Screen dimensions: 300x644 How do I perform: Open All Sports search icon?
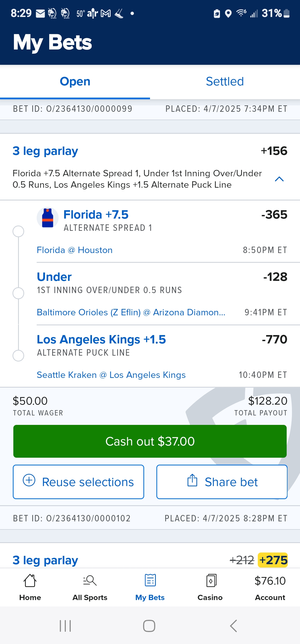point(90,581)
